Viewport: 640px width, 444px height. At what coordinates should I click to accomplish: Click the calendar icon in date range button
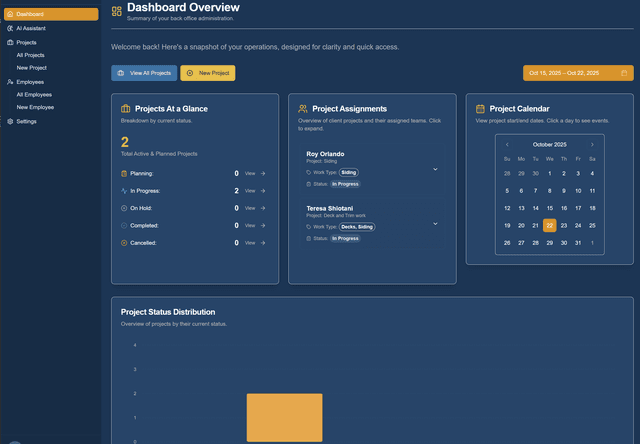[624, 73]
